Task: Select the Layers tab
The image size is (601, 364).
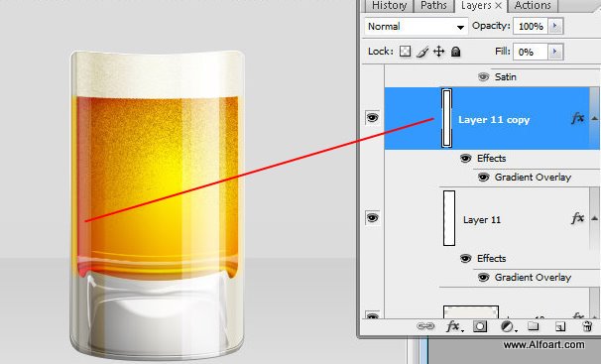Action: [x=476, y=6]
